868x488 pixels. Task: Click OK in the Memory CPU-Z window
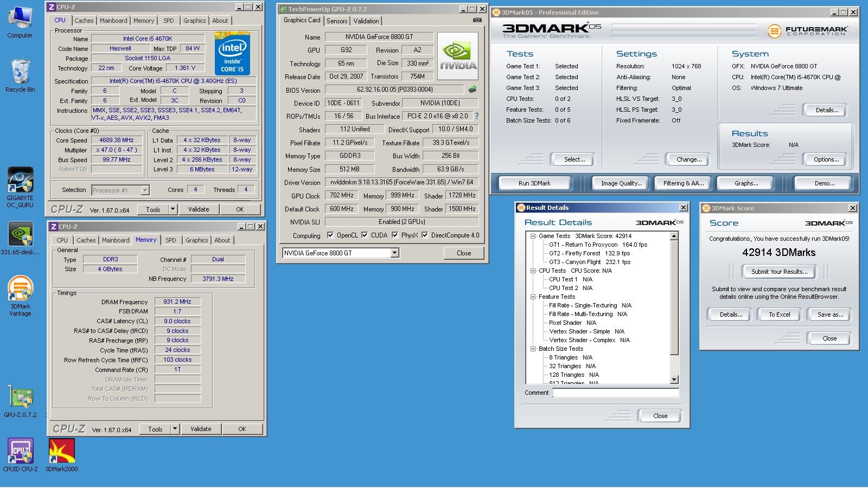pyautogui.click(x=242, y=429)
